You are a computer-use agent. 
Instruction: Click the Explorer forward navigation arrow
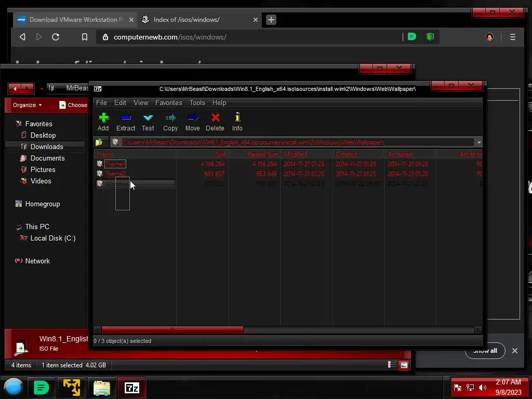(28, 88)
